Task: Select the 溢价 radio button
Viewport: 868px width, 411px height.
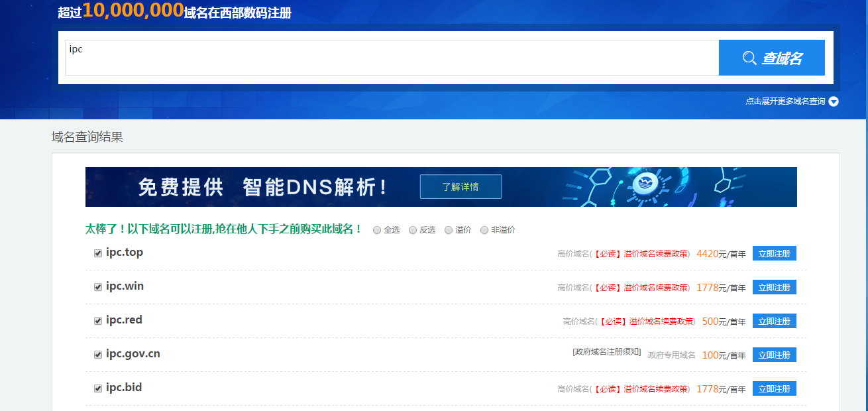Action: [x=449, y=230]
